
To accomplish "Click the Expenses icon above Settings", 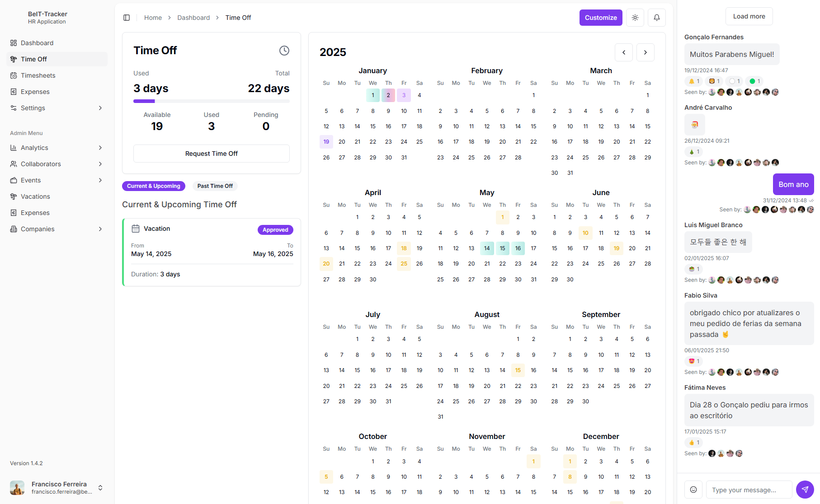I will 14,92.
